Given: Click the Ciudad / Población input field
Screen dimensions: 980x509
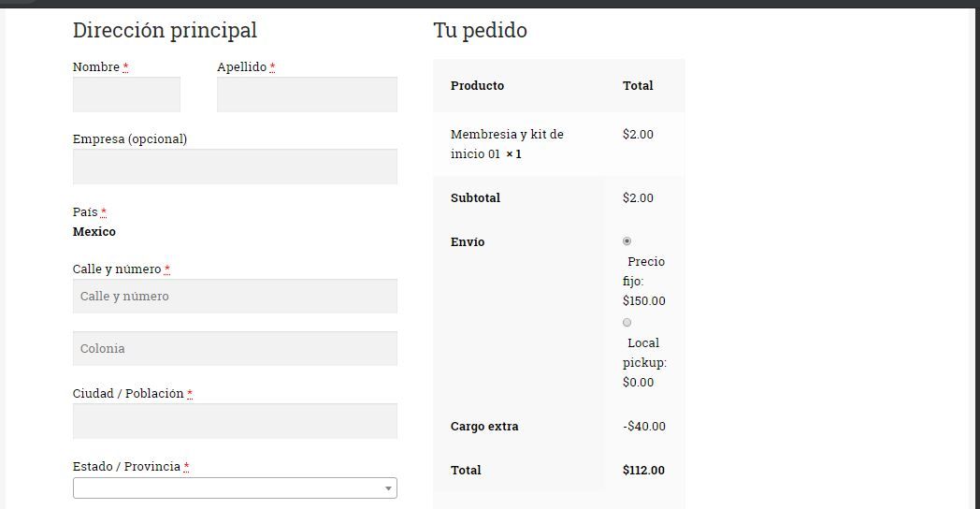Looking at the screenshot, I should (x=235, y=421).
